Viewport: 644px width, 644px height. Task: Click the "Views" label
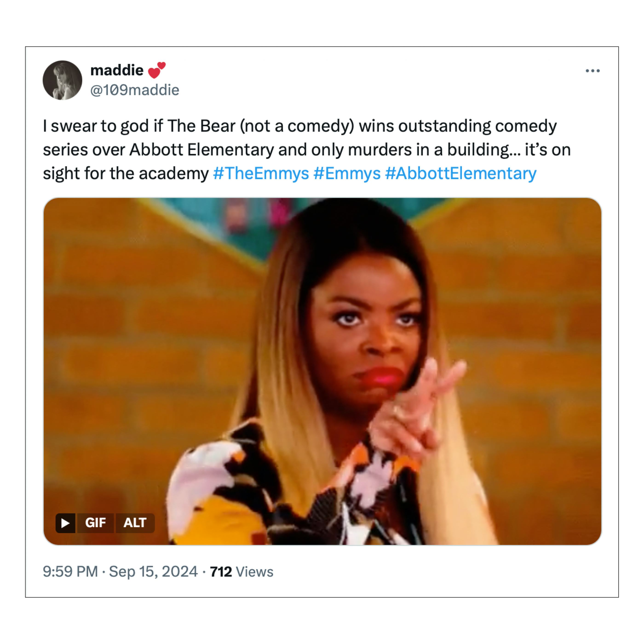[255, 572]
